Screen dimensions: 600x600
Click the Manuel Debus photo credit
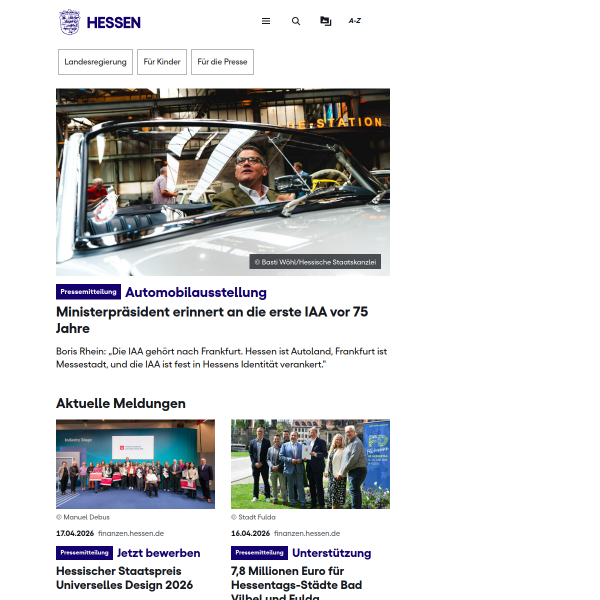click(x=83, y=517)
